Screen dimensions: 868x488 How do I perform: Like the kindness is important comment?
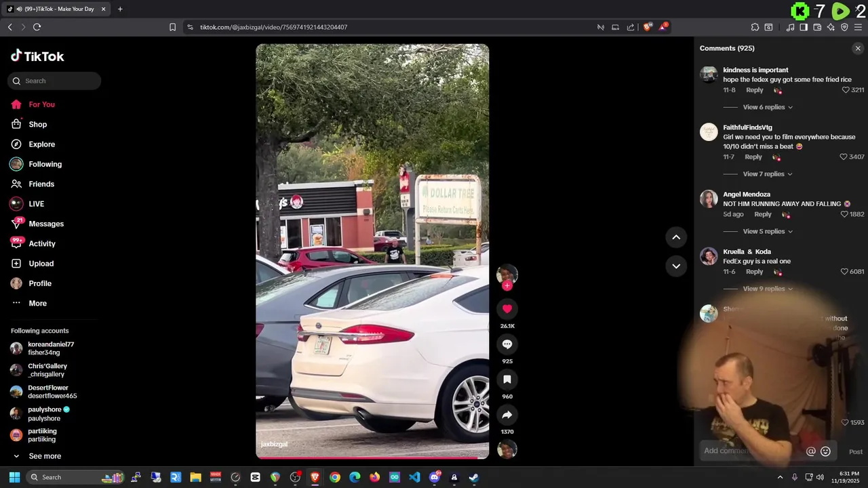pos(846,90)
